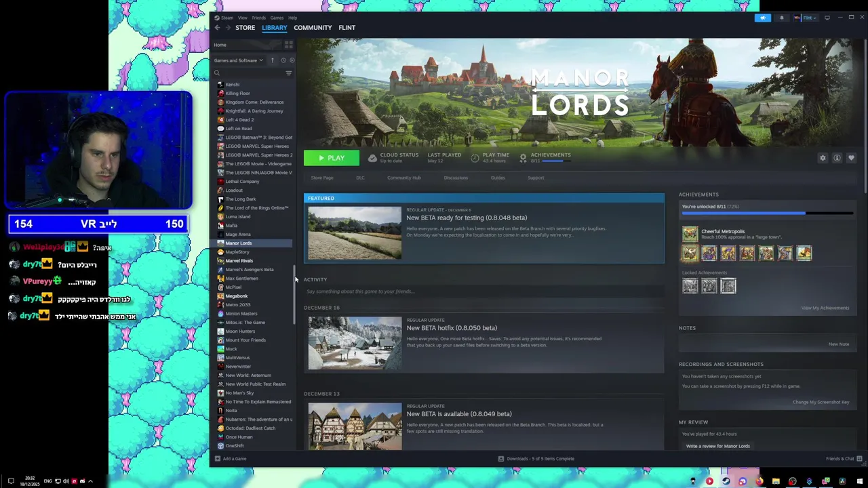
Task: Open the DLC link
Action: tap(360, 178)
